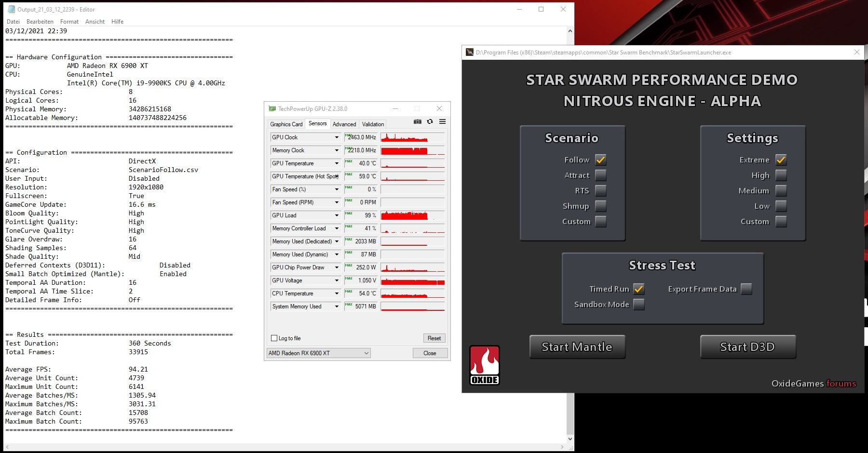This screenshot has height=453, width=868.
Task: Check the Low settings box
Action: point(781,206)
